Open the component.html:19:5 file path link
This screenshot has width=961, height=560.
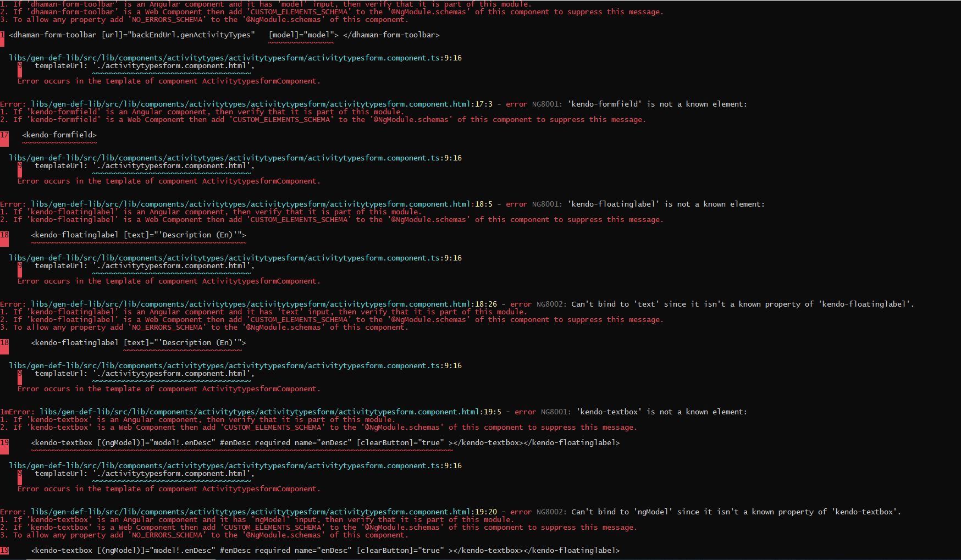[x=270, y=412]
